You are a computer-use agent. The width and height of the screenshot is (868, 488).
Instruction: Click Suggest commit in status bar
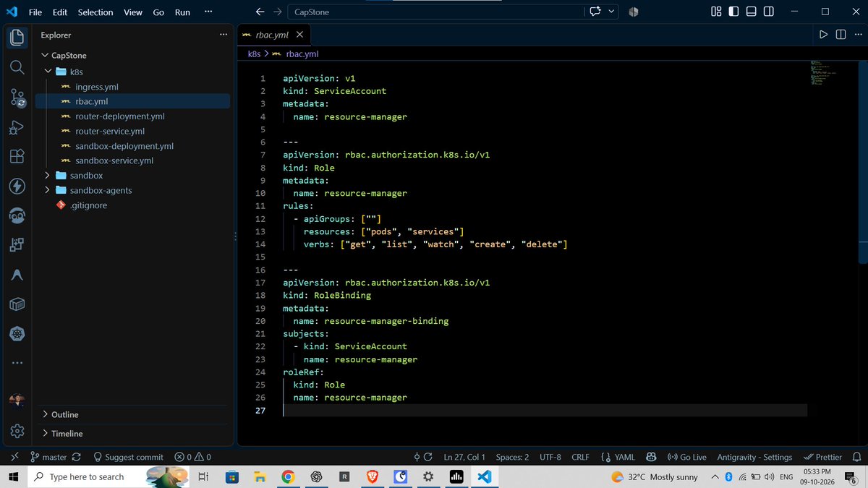tap(128, 457)
